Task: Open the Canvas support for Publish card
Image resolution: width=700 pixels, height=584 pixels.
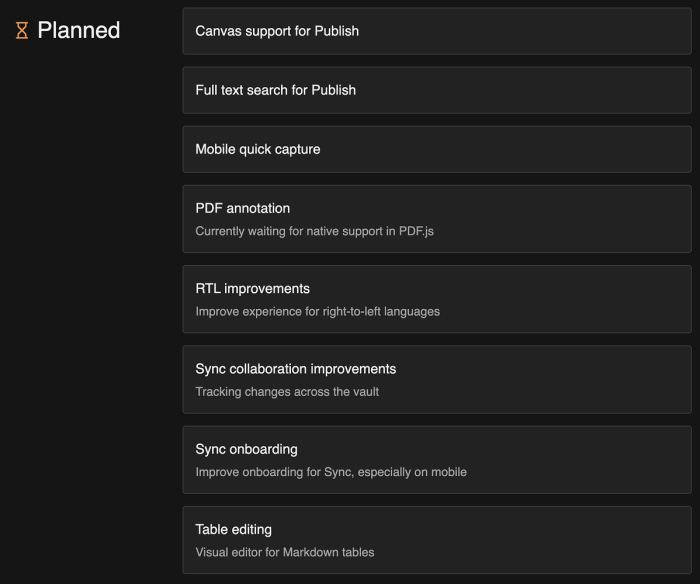Action: pos(437,31)
